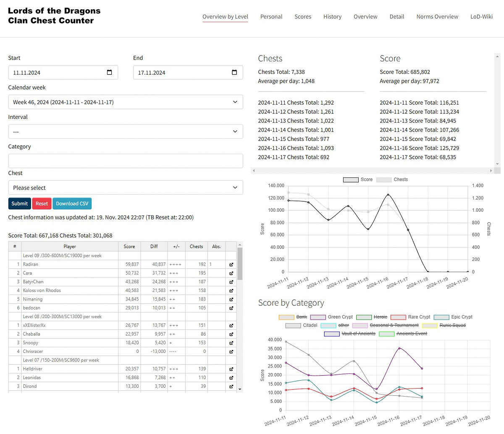Open external link icon for Helldriver
This screenshot has height=434, width=504.
[x=231, y=369]
